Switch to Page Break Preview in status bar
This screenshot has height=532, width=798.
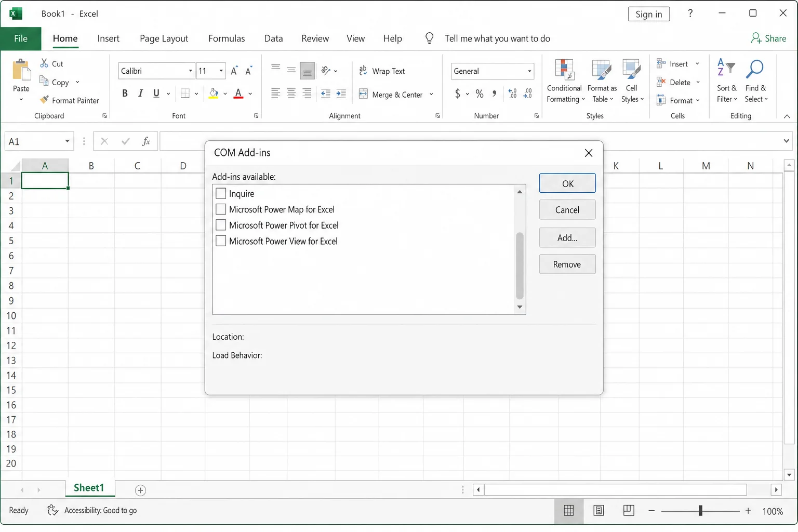pos(629,511)
